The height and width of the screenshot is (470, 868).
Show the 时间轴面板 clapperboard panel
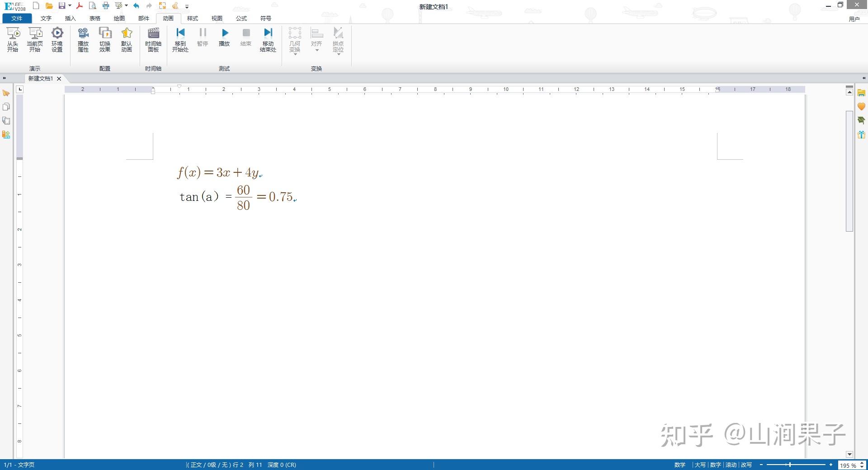coord(153,39)
